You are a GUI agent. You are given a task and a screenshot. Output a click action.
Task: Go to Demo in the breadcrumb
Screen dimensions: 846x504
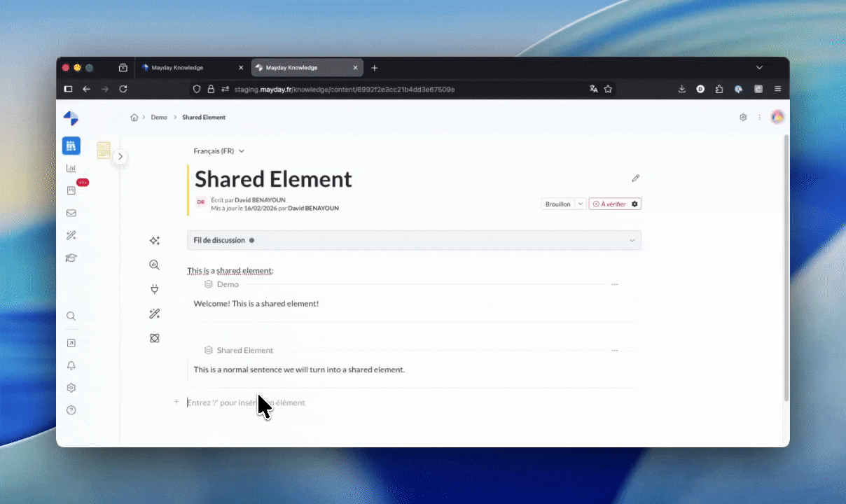pyautogui.click(x=159, y=118)
